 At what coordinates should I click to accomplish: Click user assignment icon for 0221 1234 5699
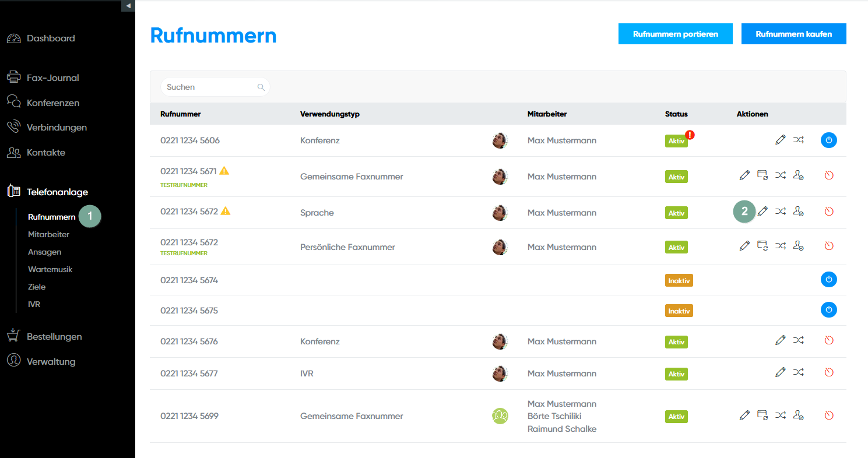pyautogui.click(x=799, y=415)
